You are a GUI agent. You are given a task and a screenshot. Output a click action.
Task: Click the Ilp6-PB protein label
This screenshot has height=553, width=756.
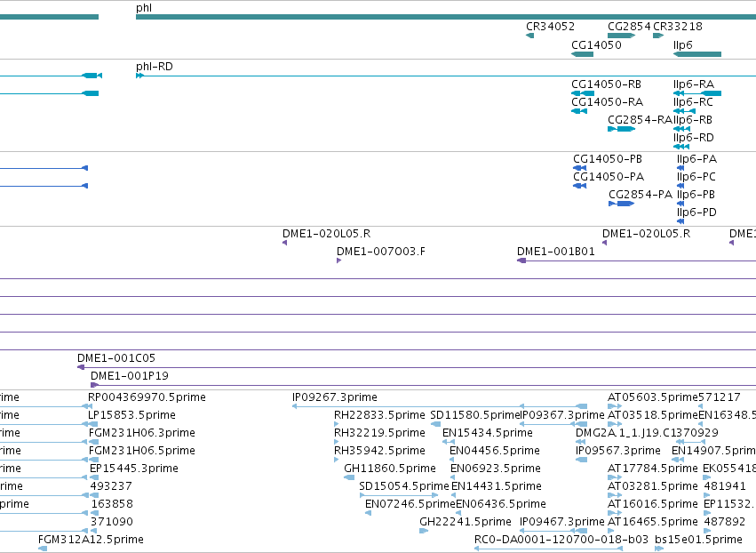pyautogui.click(x=696, y=195)
